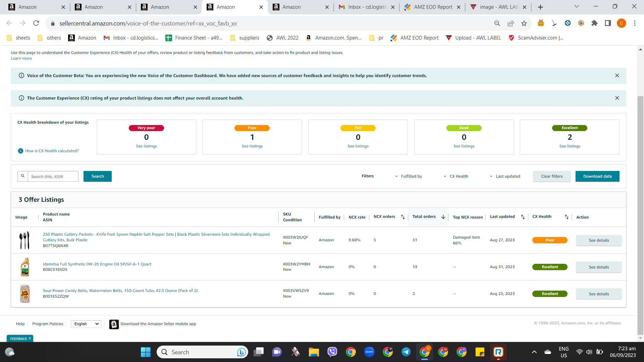This screenshot has height=362, width=644.
Task: Expand the CX Health filter dropdown
Action: click(456, 176)
